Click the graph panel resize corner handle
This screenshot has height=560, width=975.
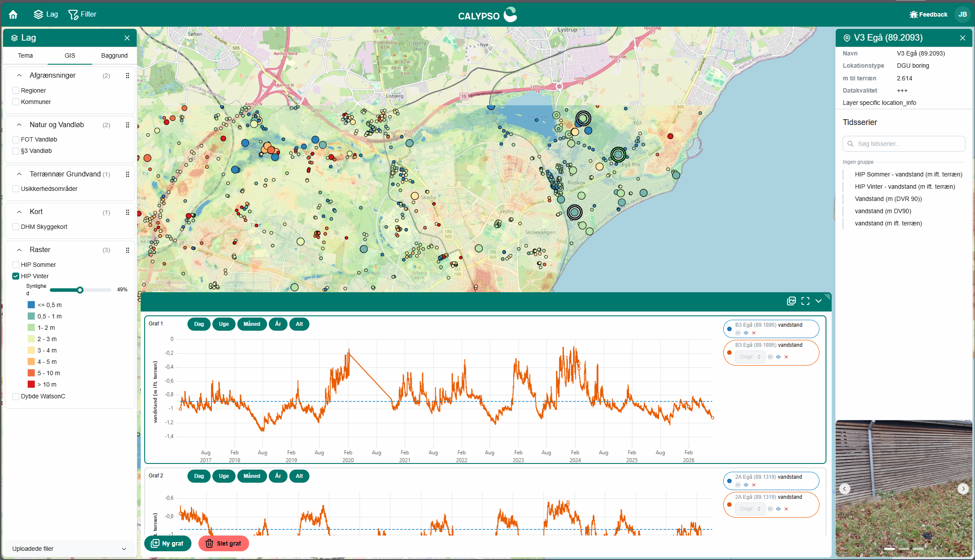click(x=827, y=297)
